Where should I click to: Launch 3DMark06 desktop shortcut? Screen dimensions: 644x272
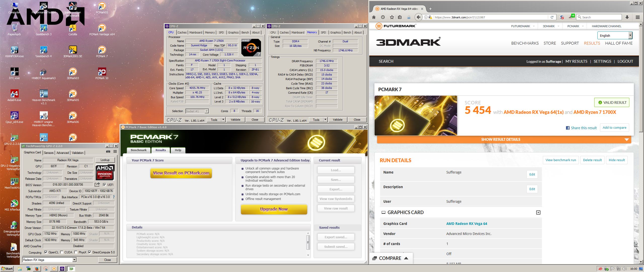pyautogui.click(x=73, y=117)
